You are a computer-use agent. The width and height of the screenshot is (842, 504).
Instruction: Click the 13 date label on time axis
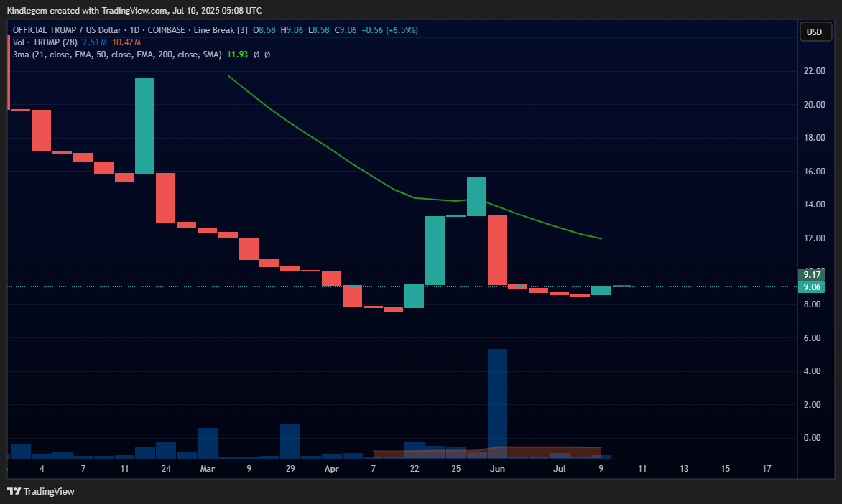point(684,469)
